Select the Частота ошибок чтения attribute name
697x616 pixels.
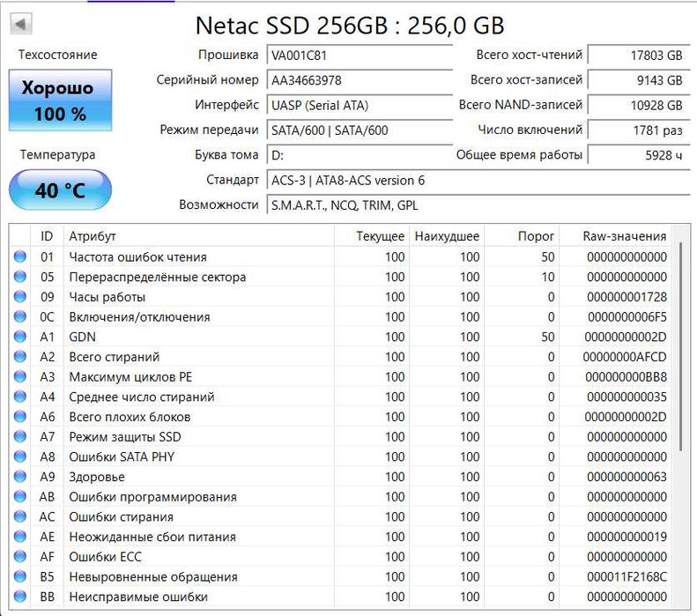point(137,257)
